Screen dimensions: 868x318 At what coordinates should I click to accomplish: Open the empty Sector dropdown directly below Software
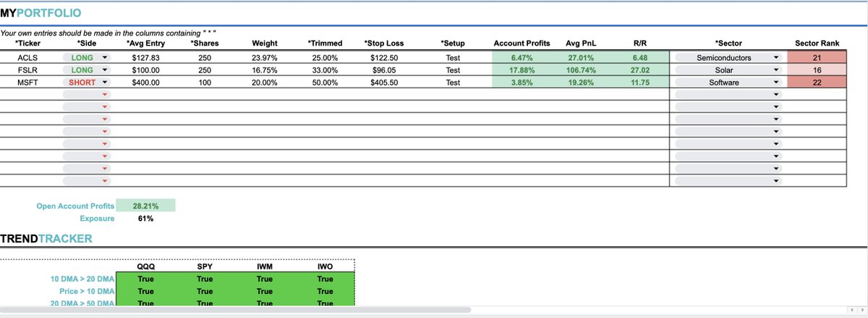[728, 95]
